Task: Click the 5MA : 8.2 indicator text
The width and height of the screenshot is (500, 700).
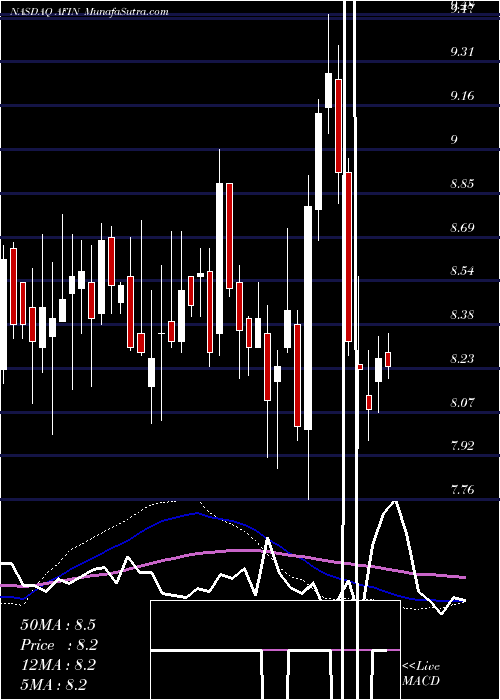Action: 54,684
